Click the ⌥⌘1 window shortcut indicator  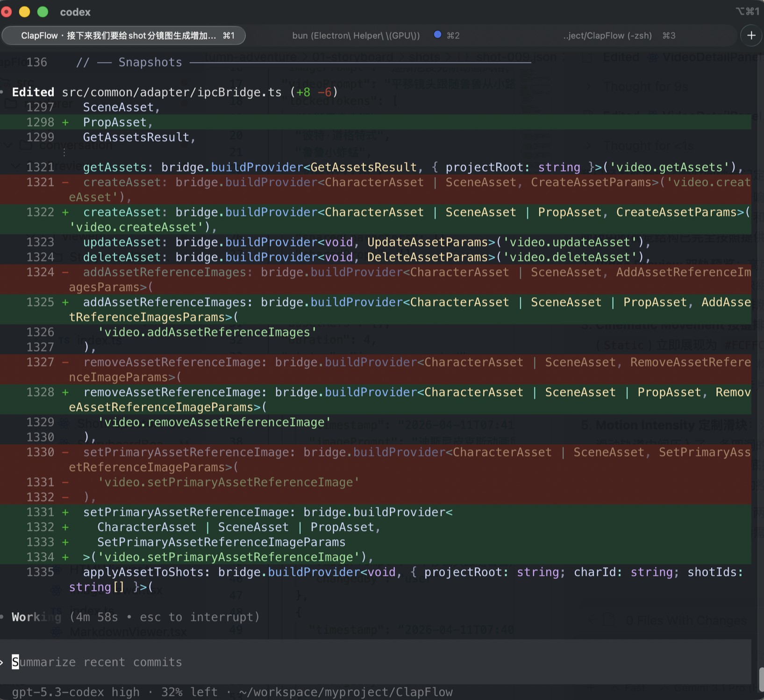pos(747,11)
